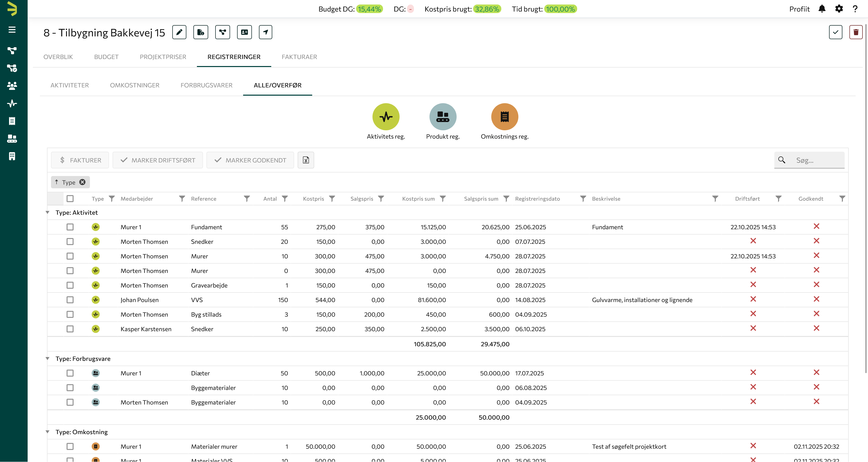
Task: Check the Johan Poulsen VVS row checkbox
Action: click(x=70, y=300)
